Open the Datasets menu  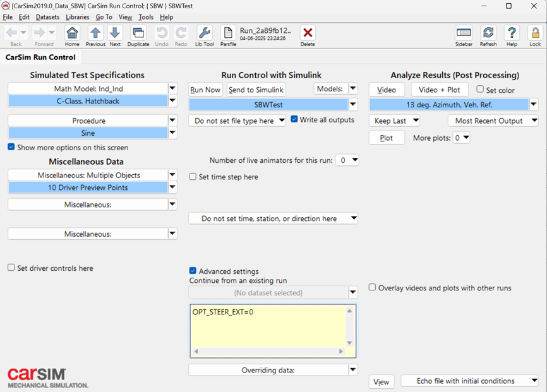point(47,17)
